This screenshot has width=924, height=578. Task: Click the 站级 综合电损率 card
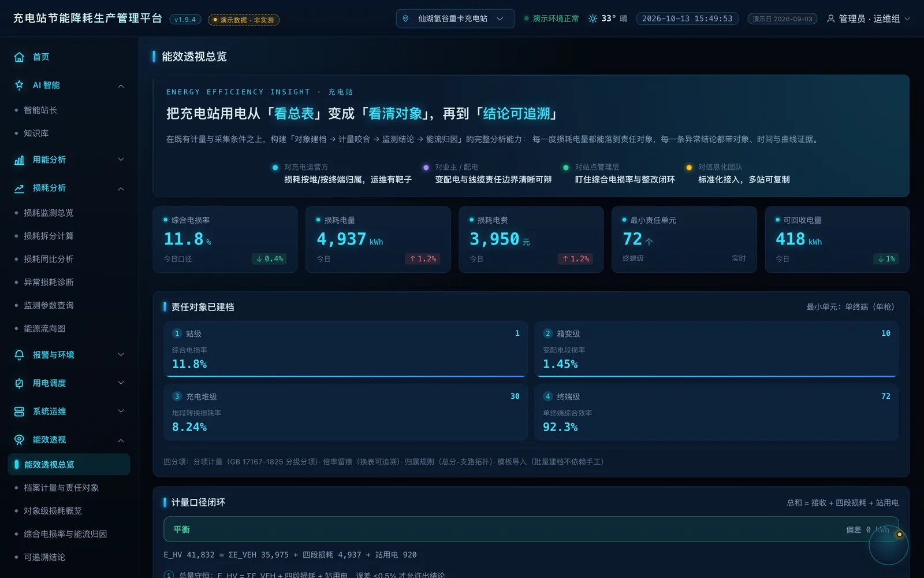345,349
